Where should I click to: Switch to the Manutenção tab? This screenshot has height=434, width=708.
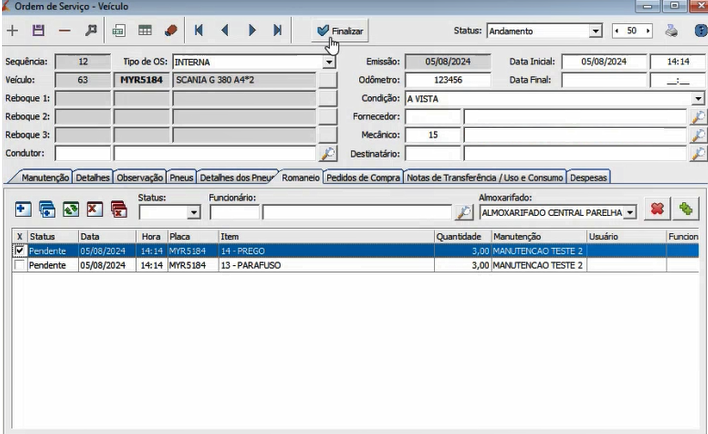point(45,178)
